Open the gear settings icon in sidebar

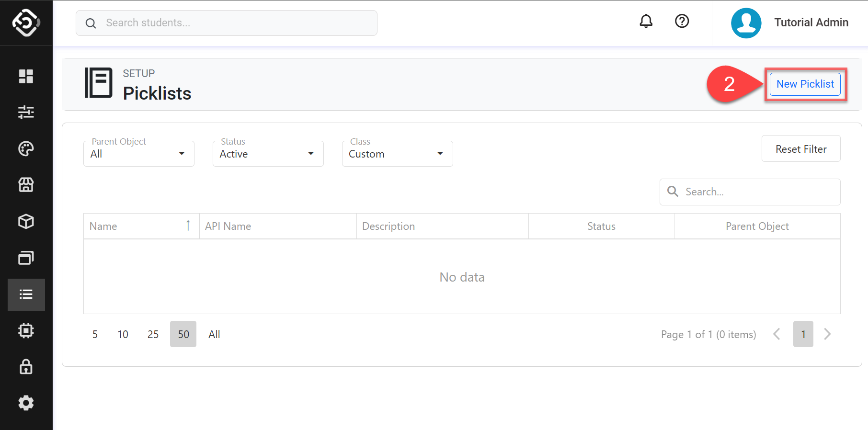pyautogui.click(x=26, y=403)
